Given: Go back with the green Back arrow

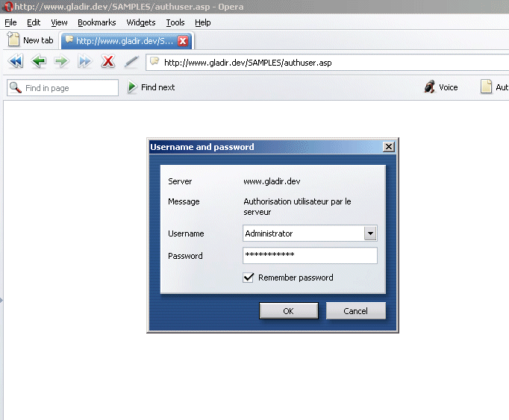Looking at the screenshot, I should click(x=39, y=61).
